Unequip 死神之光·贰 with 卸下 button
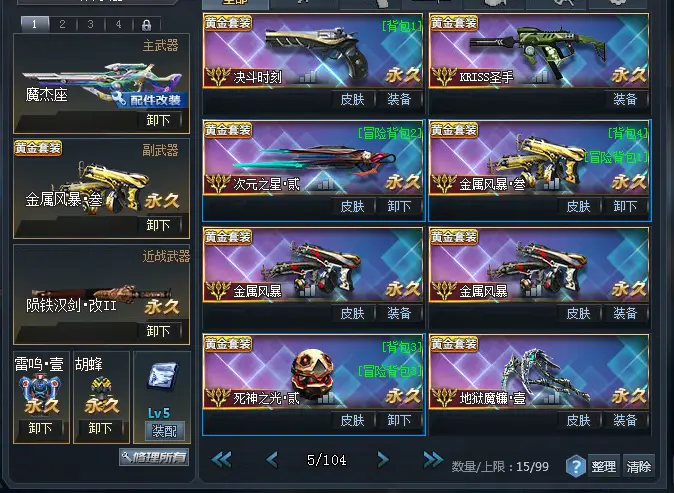This screenshot has width=674, height=493. coord(399,420)
